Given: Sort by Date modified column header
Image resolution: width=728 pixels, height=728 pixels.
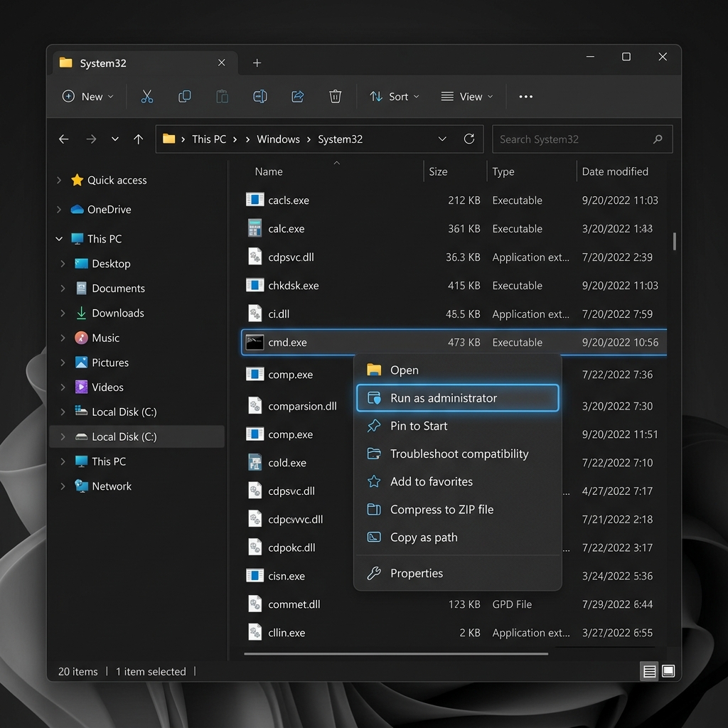Looking at the screenshot, I should [615, 171].
